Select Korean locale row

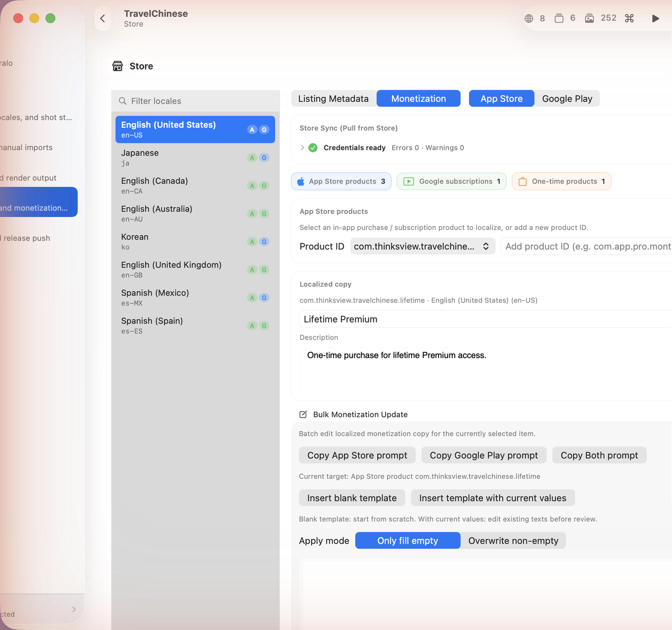pyautogui.click(x=195, y=242)
